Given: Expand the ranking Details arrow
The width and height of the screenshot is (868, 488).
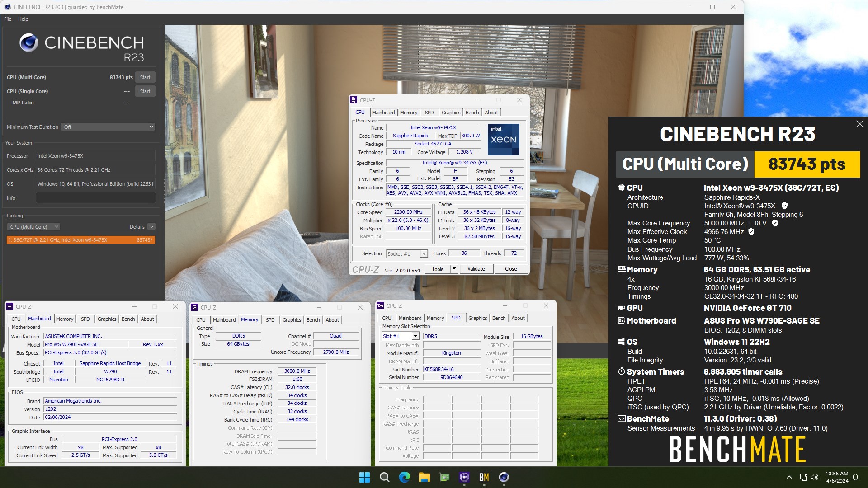Looking at the screenshot, I should pos(151,227).
